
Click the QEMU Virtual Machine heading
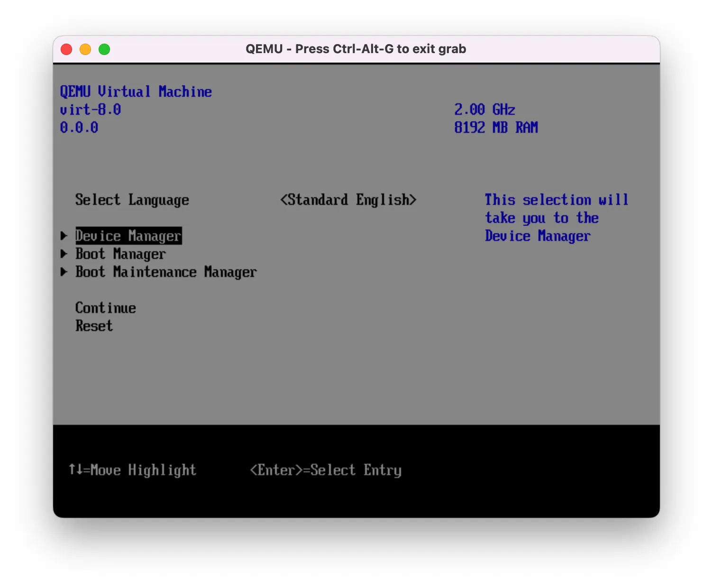point(136,92)
